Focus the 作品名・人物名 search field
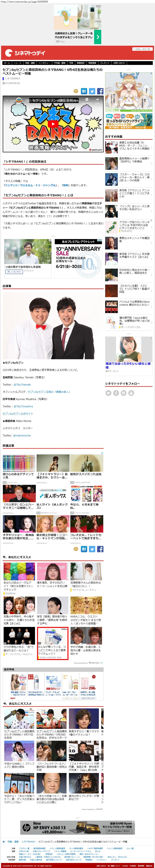 coord(142,49)
